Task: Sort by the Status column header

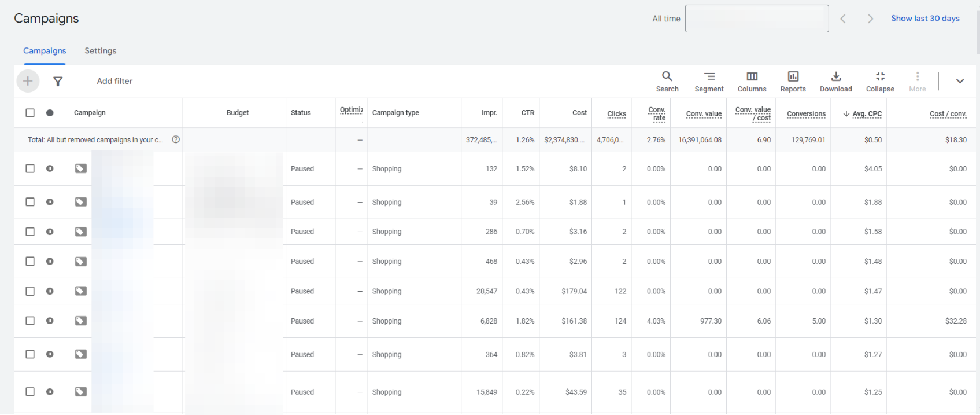Action: pos(301,113)
